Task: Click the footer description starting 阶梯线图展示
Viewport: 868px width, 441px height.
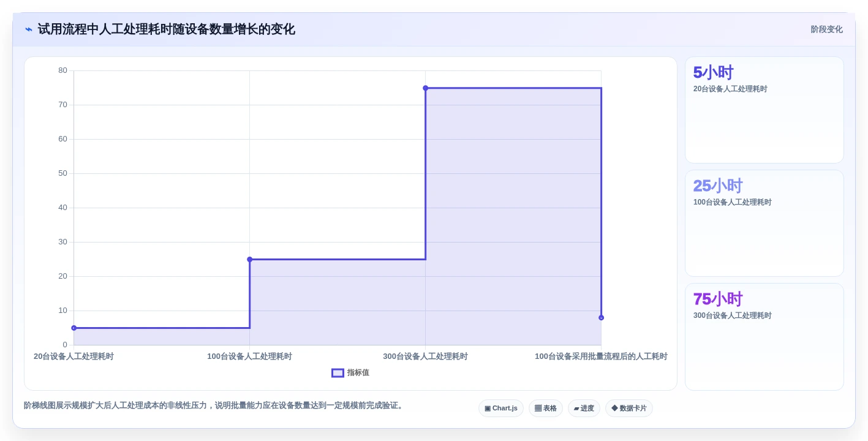Action: 214,405
